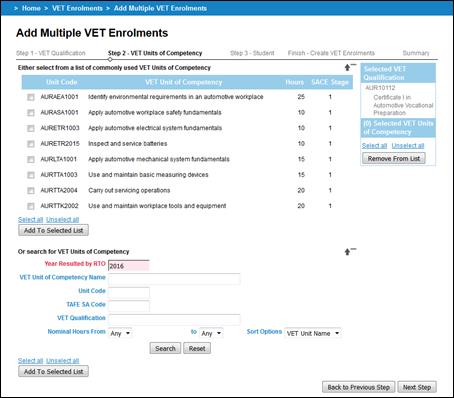Check the AURETR2015 batteries unit
This screenshot has width=454, height=398.
click(31, 144)
